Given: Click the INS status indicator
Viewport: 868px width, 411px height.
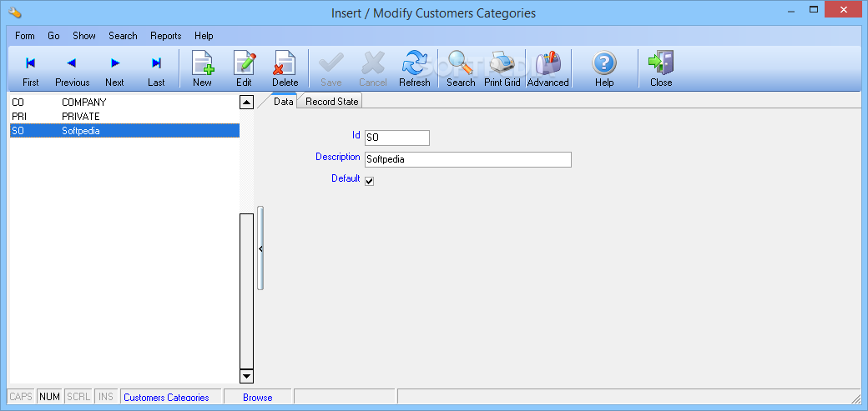Looking at the screenshot, I should click(x=106, y=397).
